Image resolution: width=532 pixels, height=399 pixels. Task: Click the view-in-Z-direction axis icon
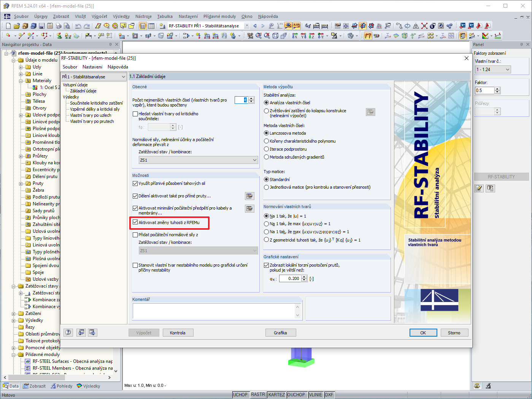pyautogui.click(x=312, y=36)
